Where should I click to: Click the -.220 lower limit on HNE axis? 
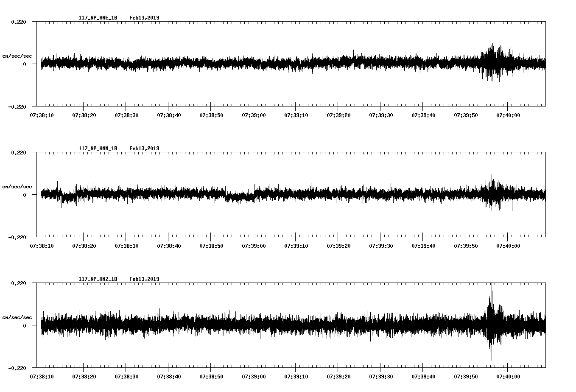point(17,106)
